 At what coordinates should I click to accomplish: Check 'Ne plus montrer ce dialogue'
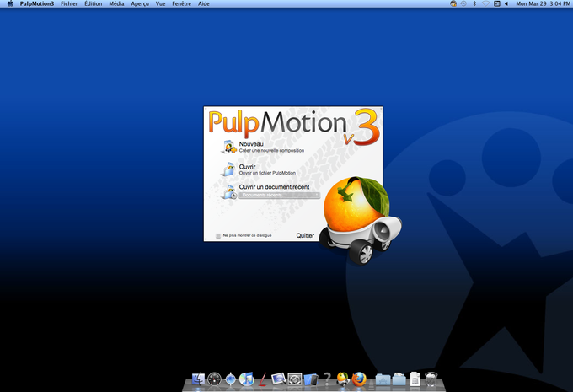(218, 236)
